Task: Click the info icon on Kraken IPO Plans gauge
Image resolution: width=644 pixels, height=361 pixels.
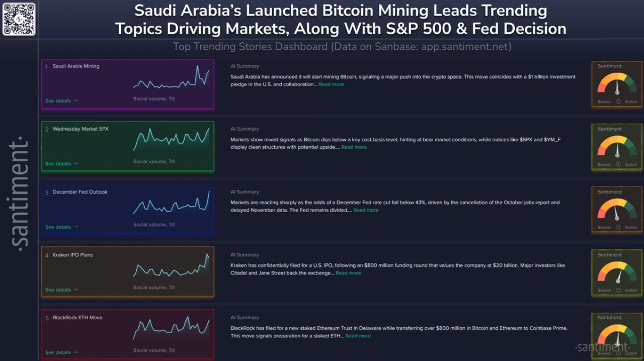Action: 617,290
